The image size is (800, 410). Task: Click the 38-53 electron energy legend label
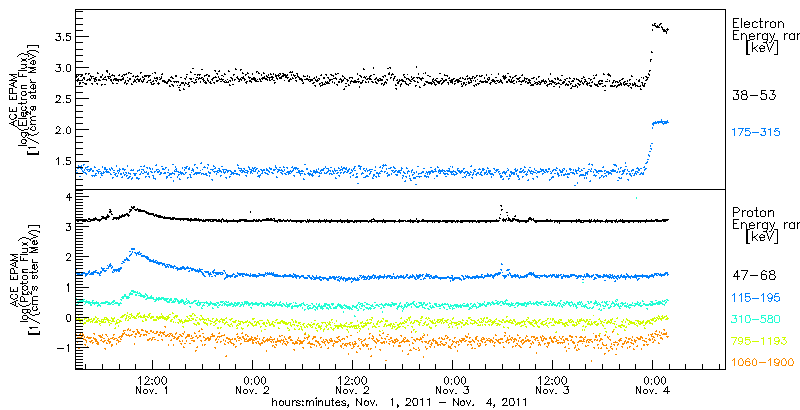[754, 95]
